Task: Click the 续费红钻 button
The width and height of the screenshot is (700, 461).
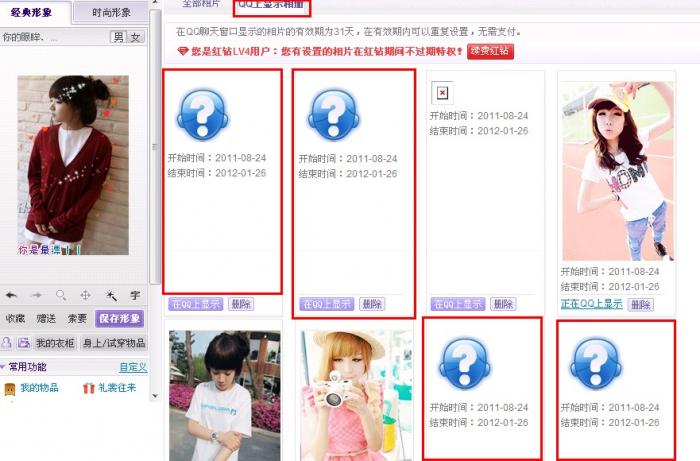Action: pos(490,51)
